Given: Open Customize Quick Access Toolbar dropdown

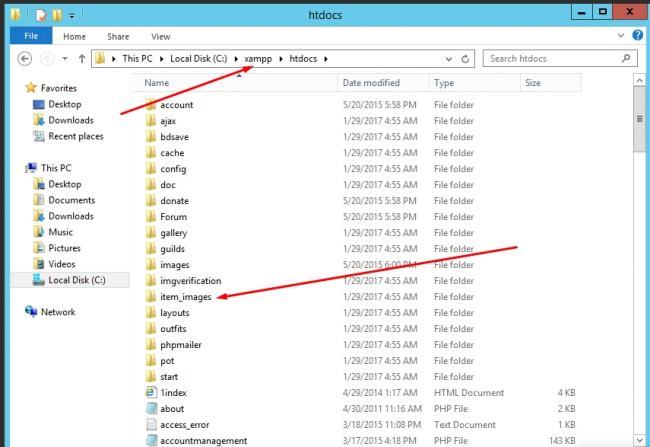Looking at the screenshot, I should 72,16.
